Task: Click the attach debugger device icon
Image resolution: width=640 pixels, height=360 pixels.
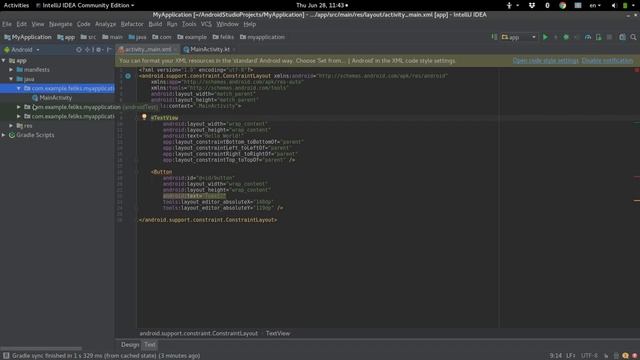Action: 598,37
